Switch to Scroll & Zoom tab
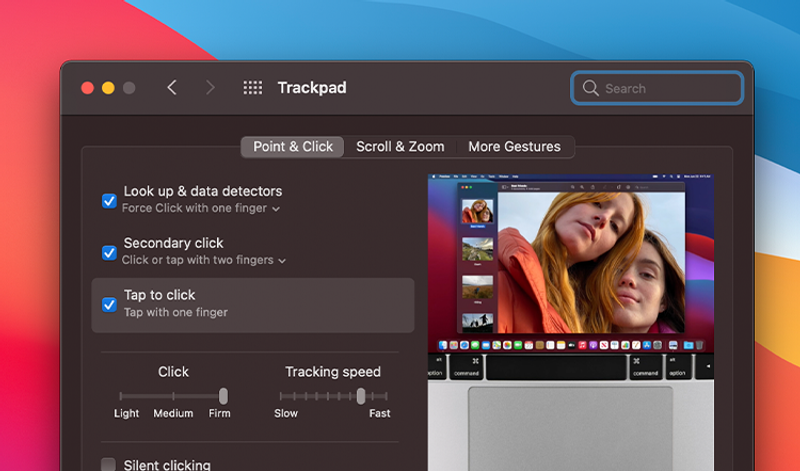This screenshot has width=800, height=471. tap(400, 147)
